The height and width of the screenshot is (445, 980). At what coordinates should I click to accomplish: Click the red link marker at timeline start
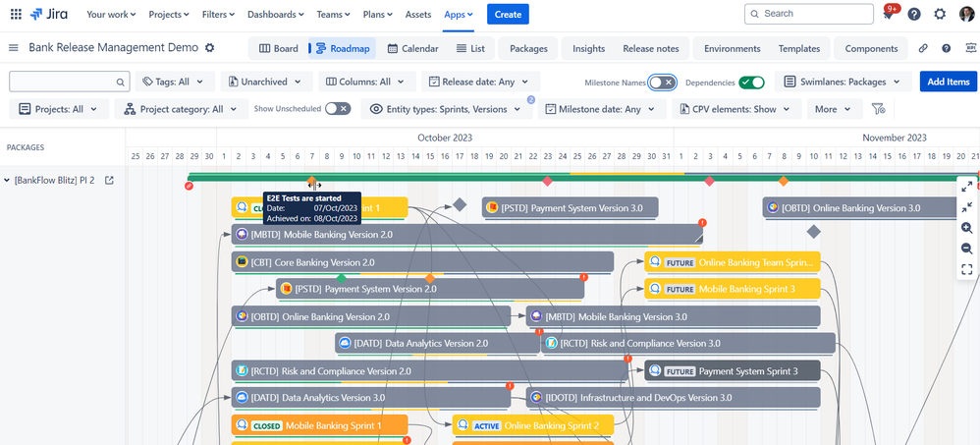pyautogui.click(x=190, y=186)
